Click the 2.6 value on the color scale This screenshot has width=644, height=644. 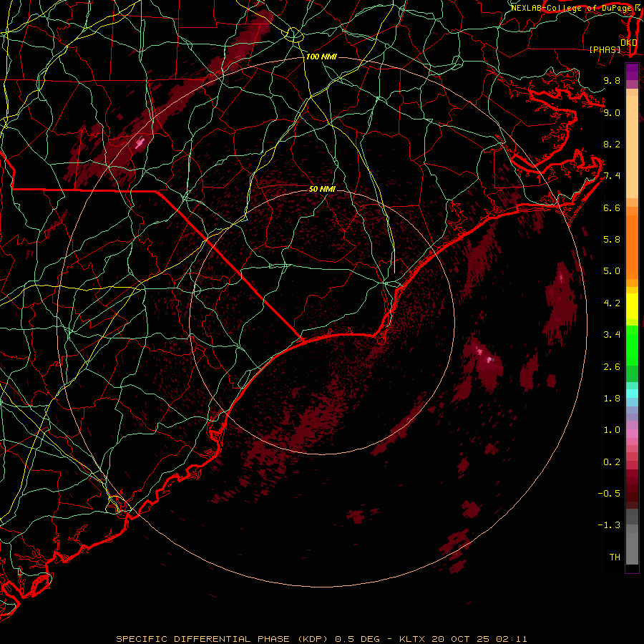click(x=612, y=367)
